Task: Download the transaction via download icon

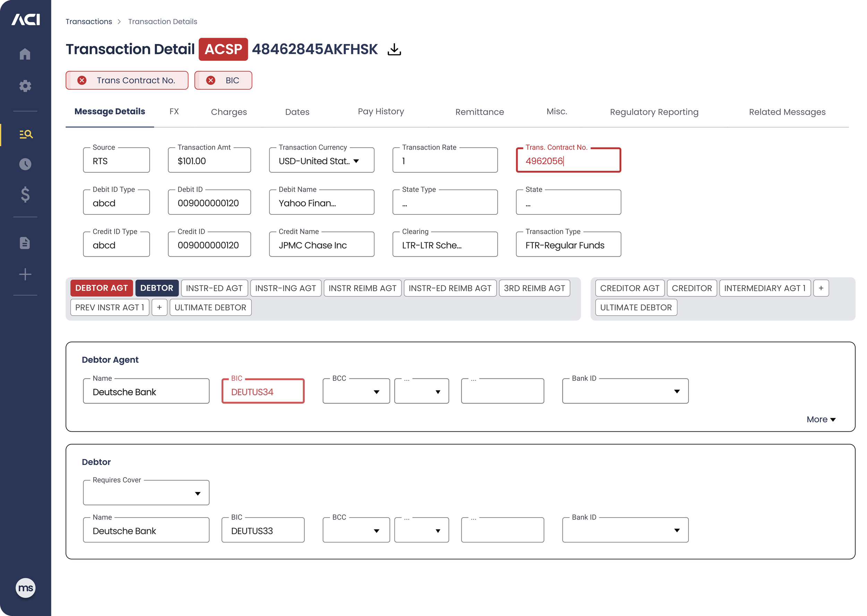Action: [394, 49]
